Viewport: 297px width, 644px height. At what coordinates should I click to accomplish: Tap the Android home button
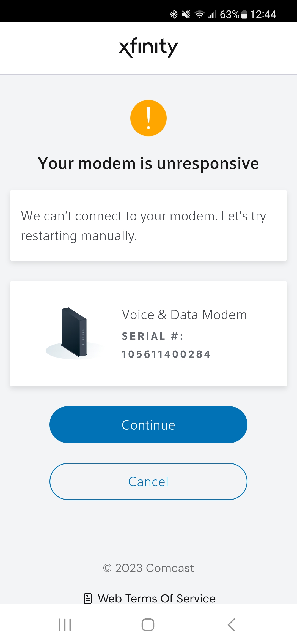(148, 625)
